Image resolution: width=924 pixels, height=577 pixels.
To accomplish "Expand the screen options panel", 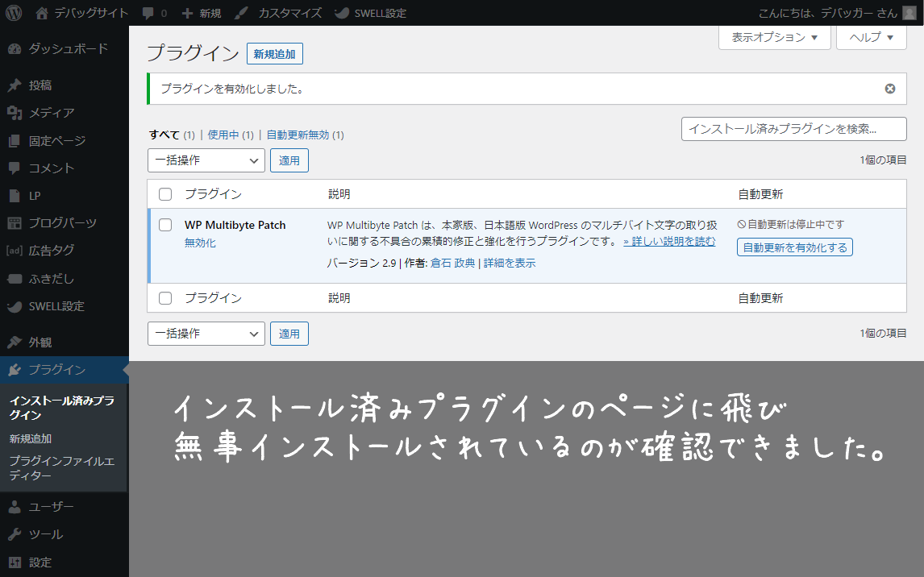I will pyautogui.click(x=774, y=37).
